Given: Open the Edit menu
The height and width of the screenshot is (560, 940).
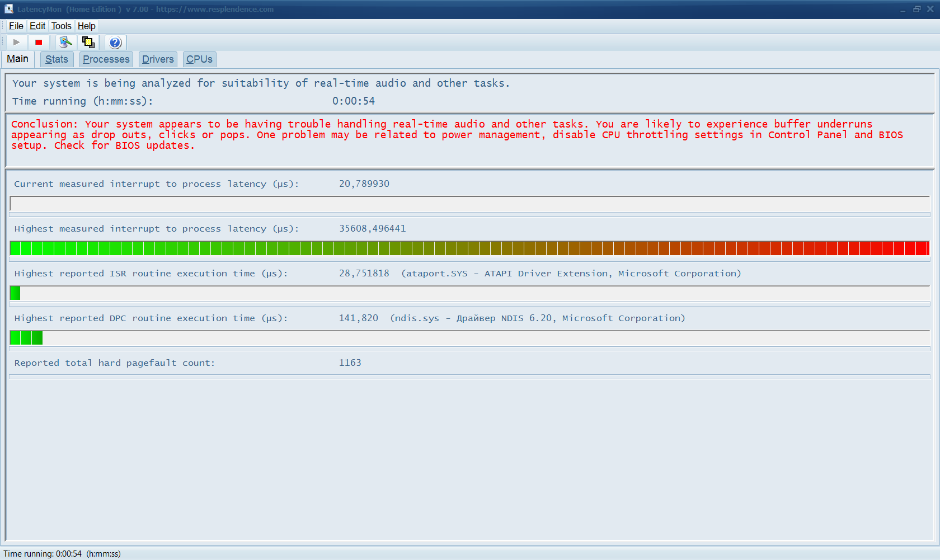Looking at the screenshot, I should click(x=37, y=26).
